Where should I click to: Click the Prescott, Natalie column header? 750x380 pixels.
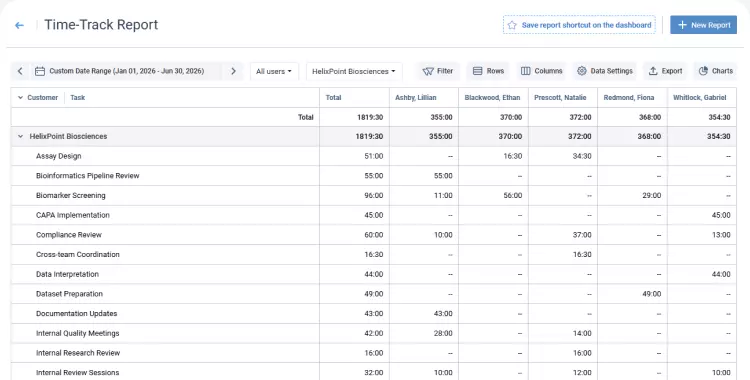[x=560, y=98]
